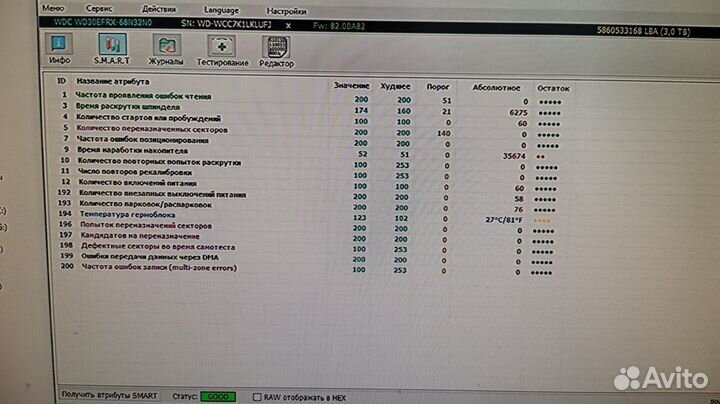The image size is (720, 404).
Task: Open the Настройки menu
Action: [286, 11]
